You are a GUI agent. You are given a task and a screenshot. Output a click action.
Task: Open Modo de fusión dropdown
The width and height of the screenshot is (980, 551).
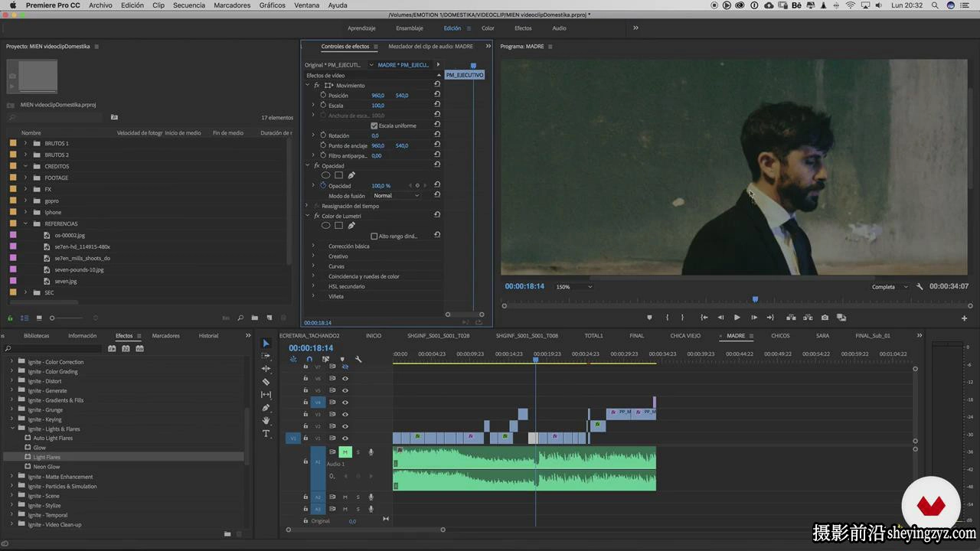point(397,196)
